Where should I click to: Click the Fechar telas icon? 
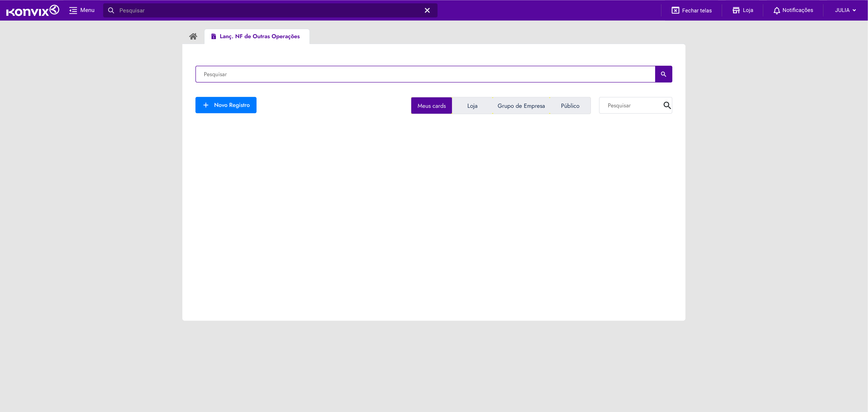675,10
